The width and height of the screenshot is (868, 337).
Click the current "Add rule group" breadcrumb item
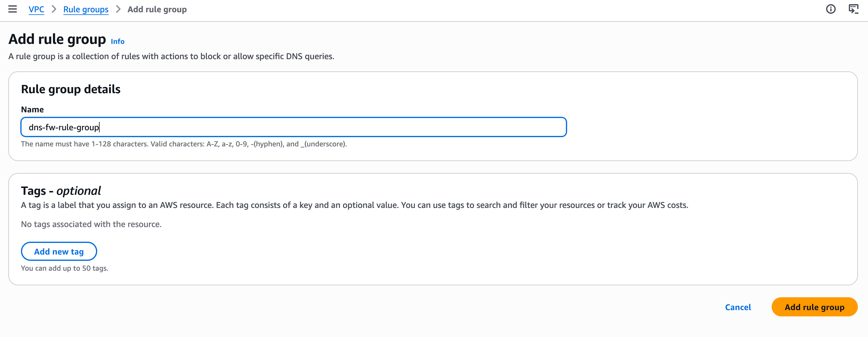pyautogui.click(x=157, y=10)
